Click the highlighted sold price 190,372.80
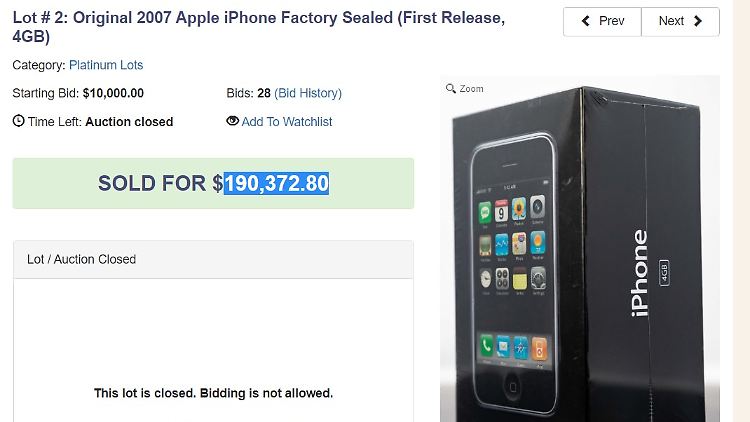This screenshot has width=750, height=422. [x=276, y=184]
